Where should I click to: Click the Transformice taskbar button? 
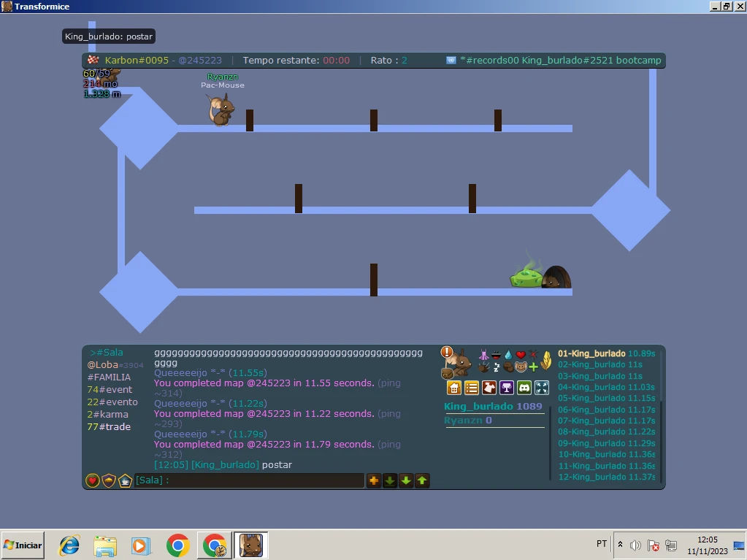click(250, 545)
